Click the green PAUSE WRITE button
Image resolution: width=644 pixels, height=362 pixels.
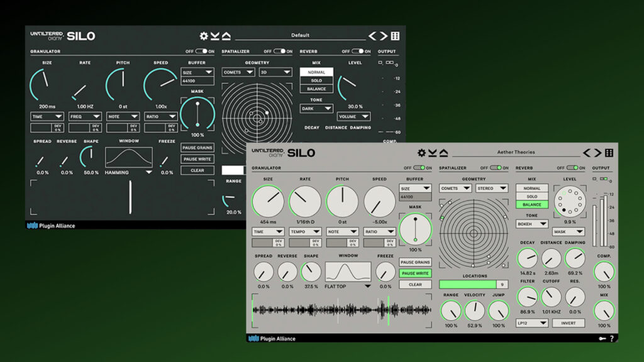415,273
